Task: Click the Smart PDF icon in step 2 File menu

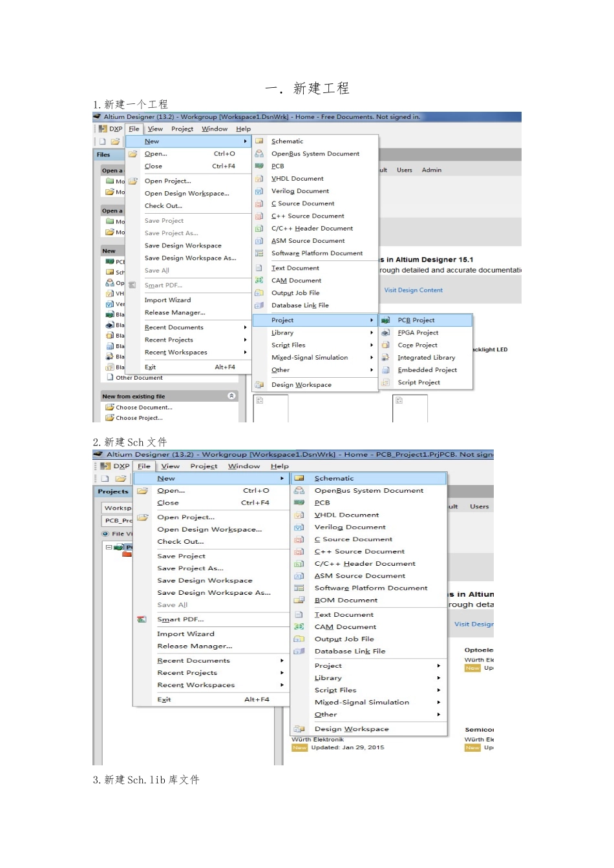Action: [142, 619]
